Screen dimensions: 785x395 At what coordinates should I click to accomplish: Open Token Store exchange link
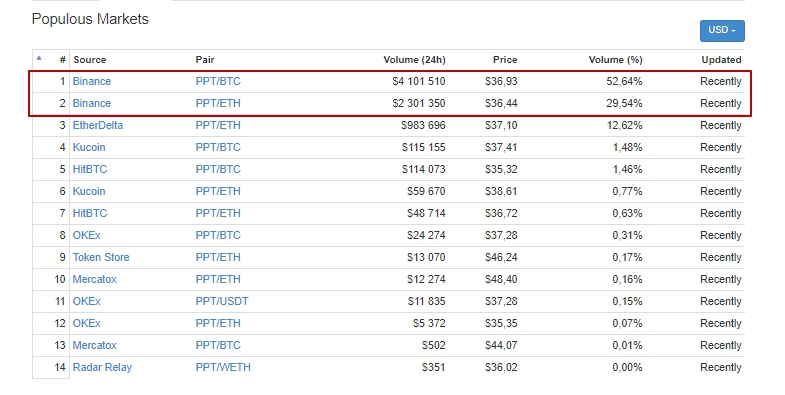(x=101, y=257)
